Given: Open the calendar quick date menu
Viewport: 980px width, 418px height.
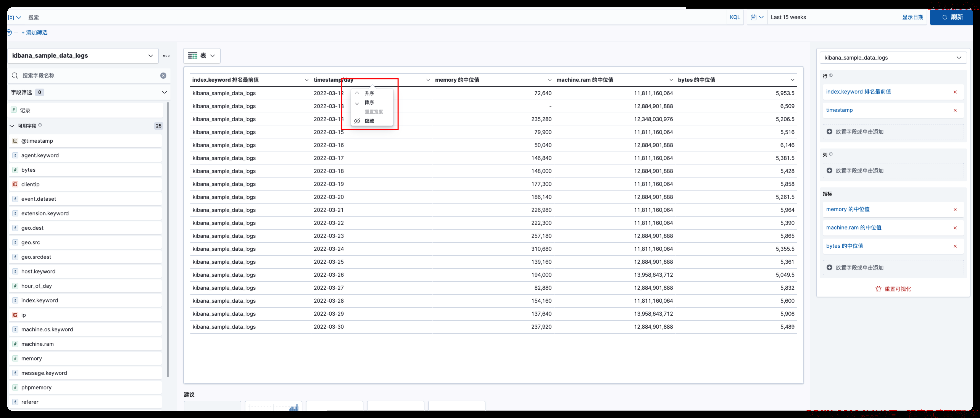Looking at the screenshot, I should point(757,18).
